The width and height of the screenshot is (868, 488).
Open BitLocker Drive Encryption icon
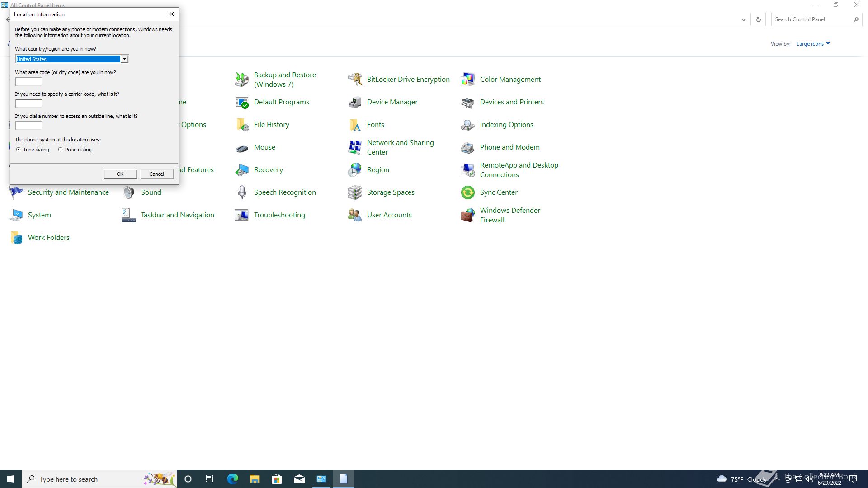click(355, 80)
